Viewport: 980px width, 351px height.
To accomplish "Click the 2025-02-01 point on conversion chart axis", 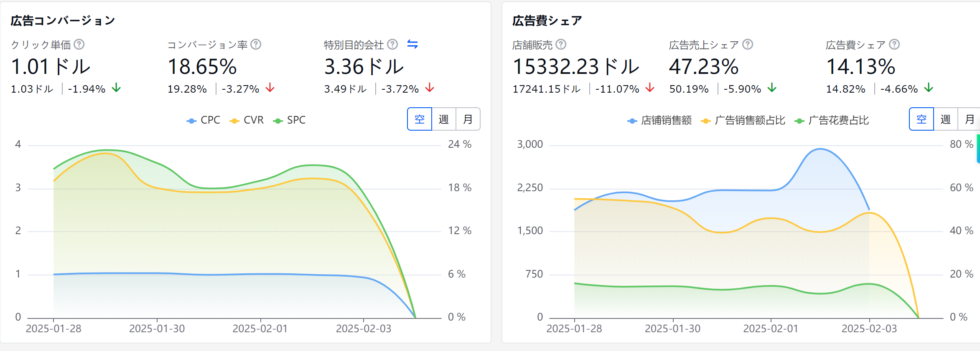I will point(260,328).
